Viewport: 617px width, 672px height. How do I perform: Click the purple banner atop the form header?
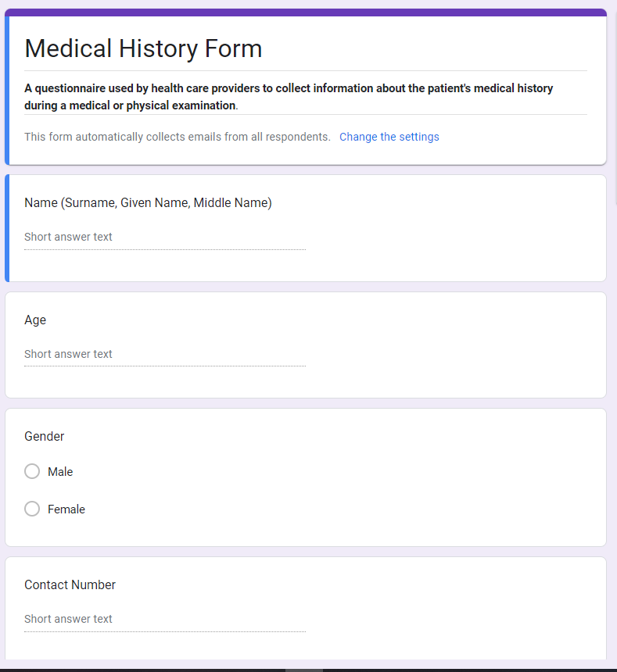point(306,13)
